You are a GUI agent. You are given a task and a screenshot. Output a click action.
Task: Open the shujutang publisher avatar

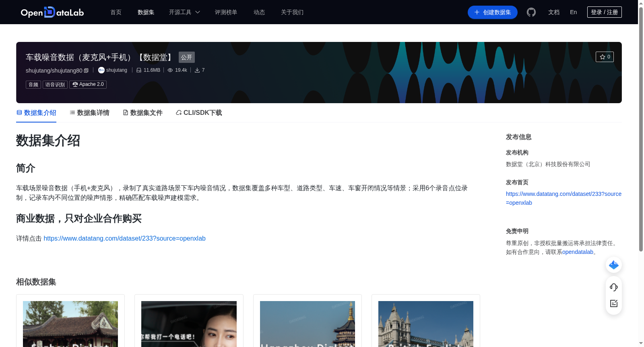pyautogui.click(x=101, y=70)
